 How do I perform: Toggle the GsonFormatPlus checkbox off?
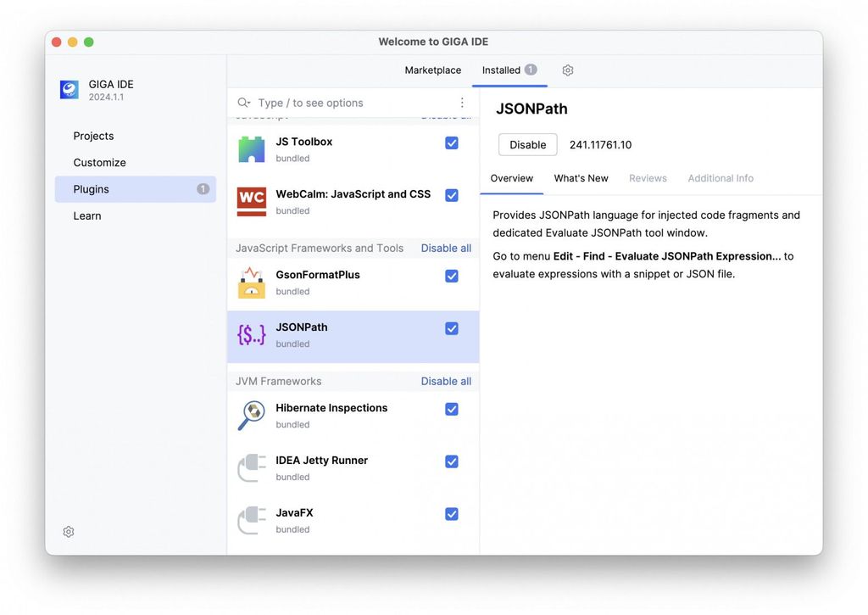point(452,277)
